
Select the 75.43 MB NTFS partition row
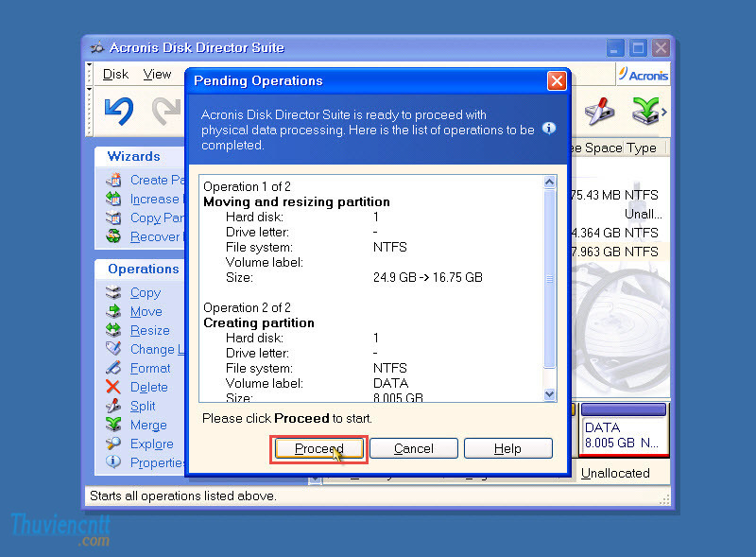(619, 195)
